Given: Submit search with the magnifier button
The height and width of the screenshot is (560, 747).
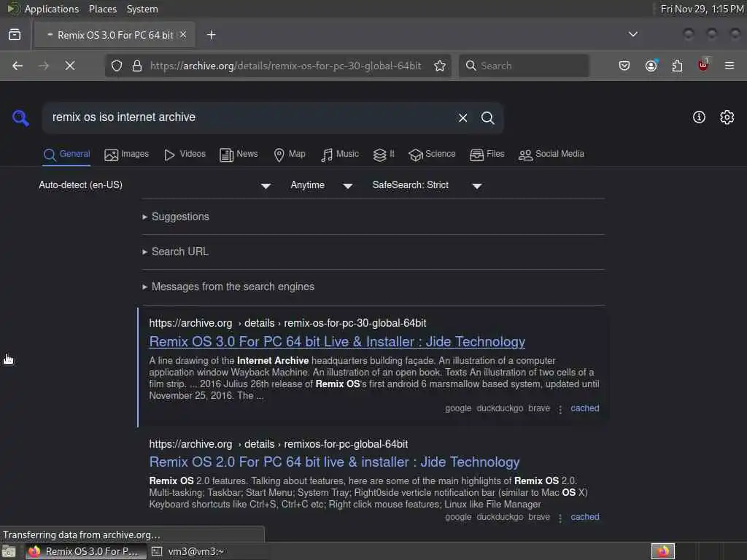Looking at the screenshot, I should [487, 117].
